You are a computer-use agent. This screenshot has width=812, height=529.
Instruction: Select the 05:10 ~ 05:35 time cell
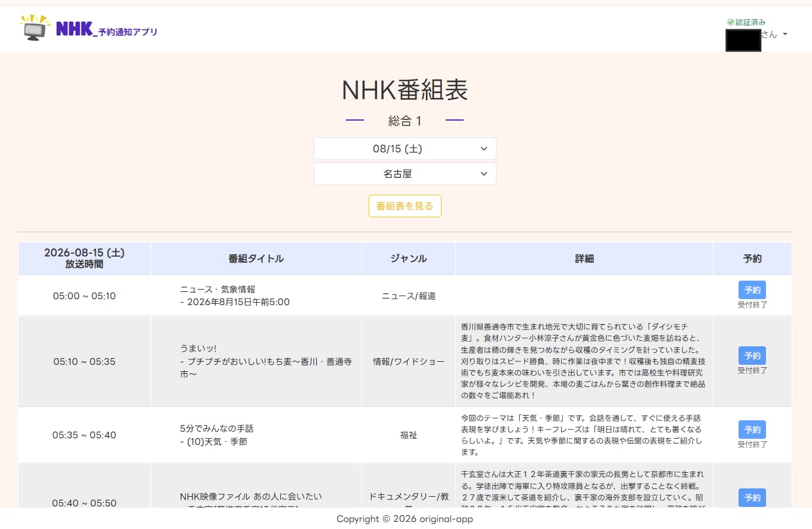pos(84,361)
